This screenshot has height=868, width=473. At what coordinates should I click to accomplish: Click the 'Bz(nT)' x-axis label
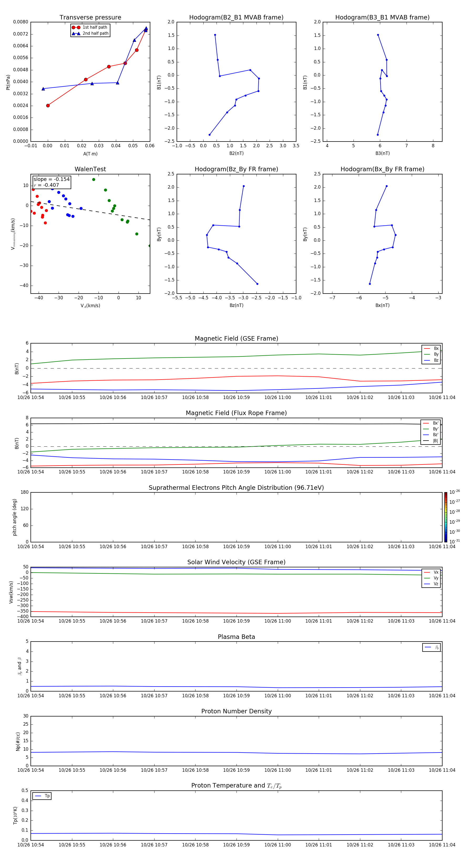tap(236, 305)
